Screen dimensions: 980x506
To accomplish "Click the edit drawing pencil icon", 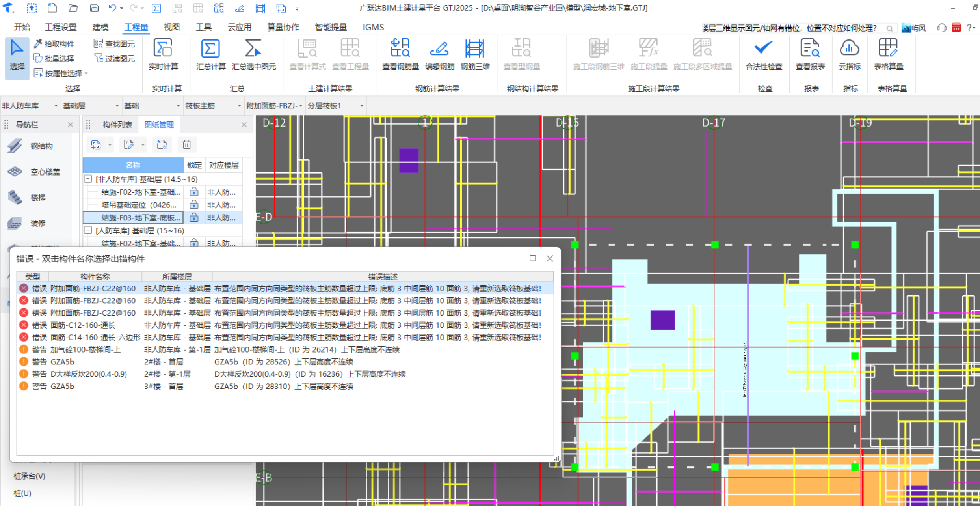I will (x=129, y=145).
